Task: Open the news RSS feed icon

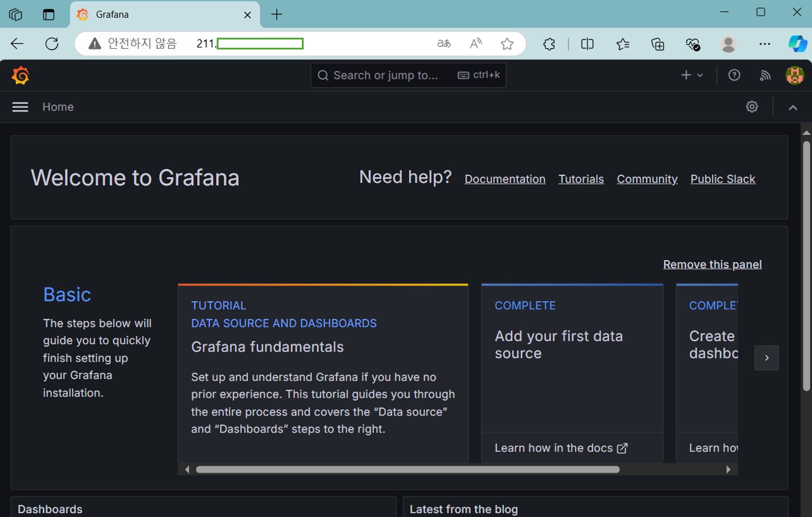Action: click(765, 75)
